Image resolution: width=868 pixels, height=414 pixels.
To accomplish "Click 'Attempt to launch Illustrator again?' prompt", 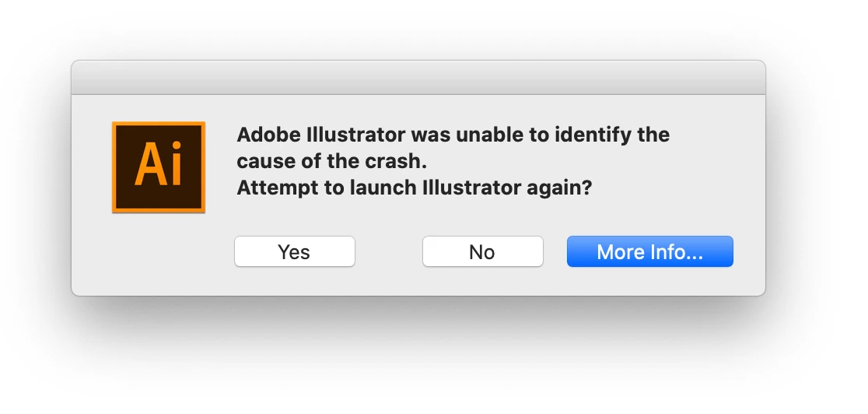I will [414, 188].
